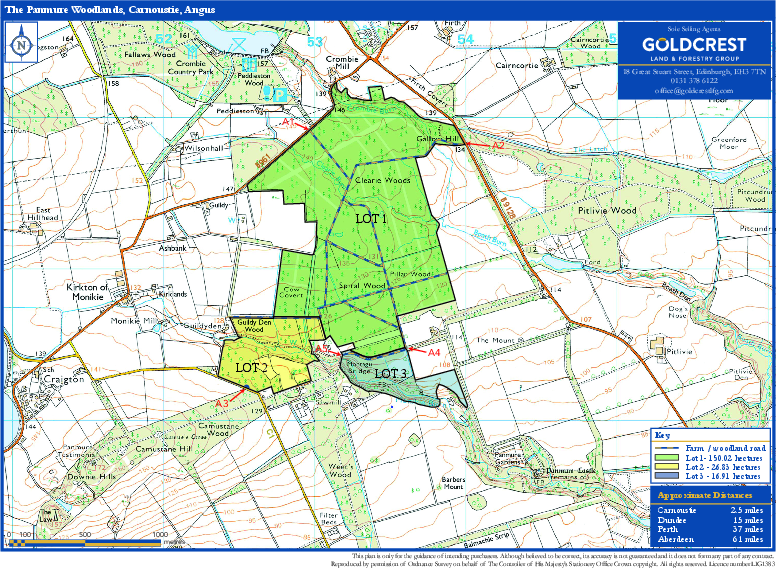This screenshot has width=776, height=568.
Task: Click the 'Clearie Woods' label
Action: pos(383,181)
